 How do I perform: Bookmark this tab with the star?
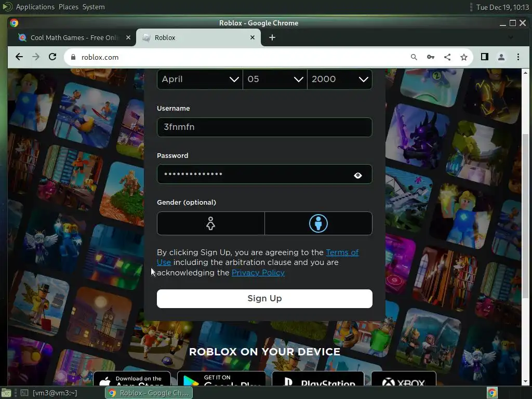pos(464,57)
